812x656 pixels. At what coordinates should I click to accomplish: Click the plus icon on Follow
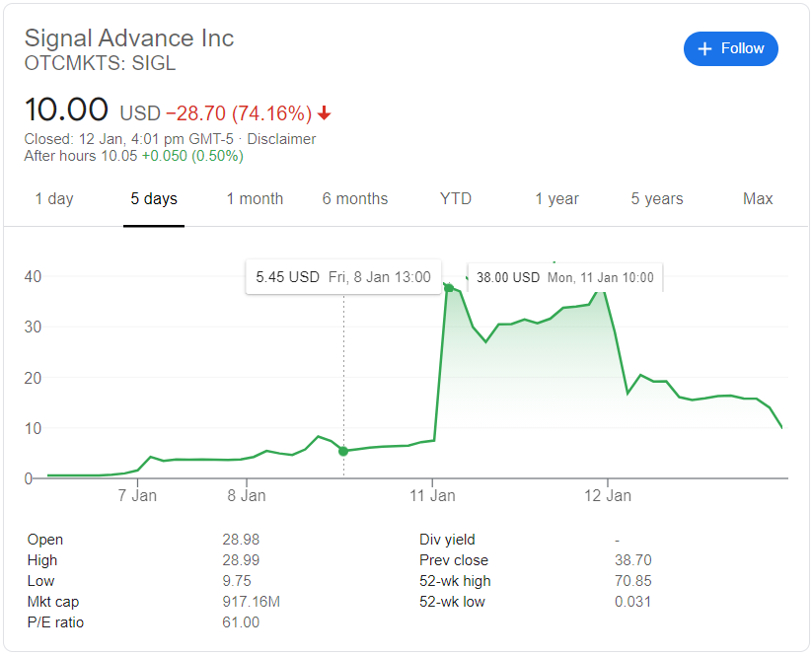point(704,48)
